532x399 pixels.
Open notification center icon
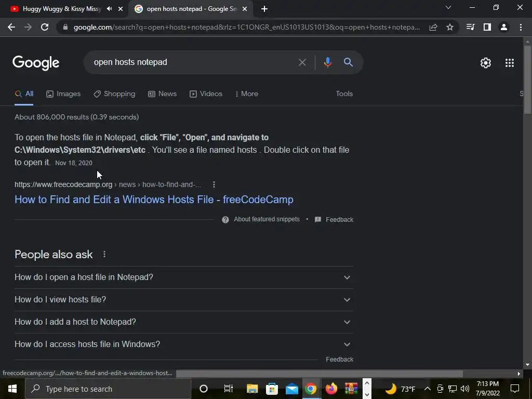[515, 389]
